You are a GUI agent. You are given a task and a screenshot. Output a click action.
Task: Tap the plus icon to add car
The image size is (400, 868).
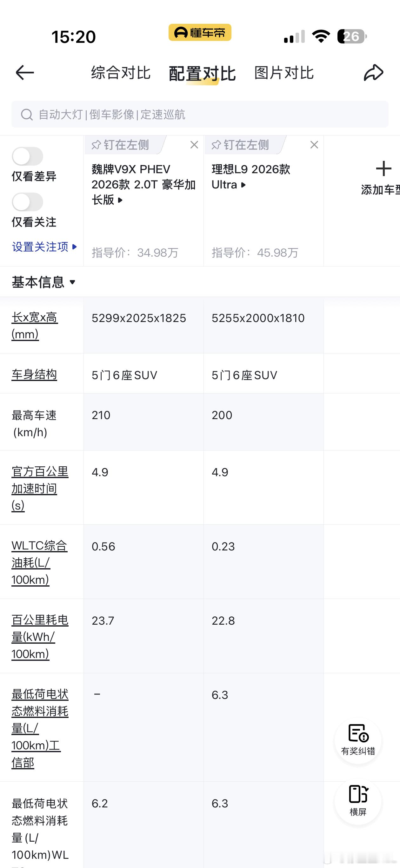click(x=383, y=168)
